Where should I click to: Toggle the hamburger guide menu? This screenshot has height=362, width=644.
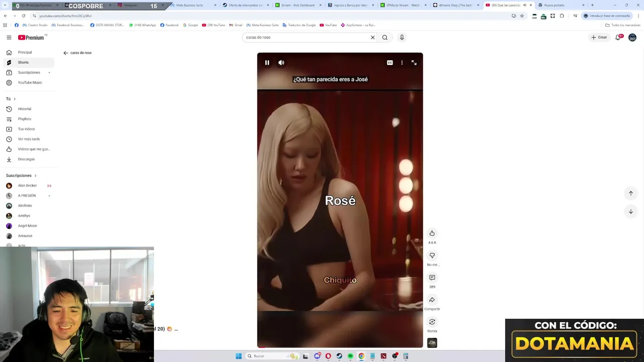click(9, 37)
